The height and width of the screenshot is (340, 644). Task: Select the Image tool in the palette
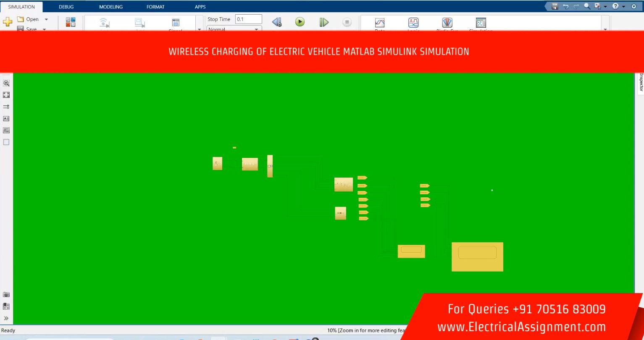point(6,130)
